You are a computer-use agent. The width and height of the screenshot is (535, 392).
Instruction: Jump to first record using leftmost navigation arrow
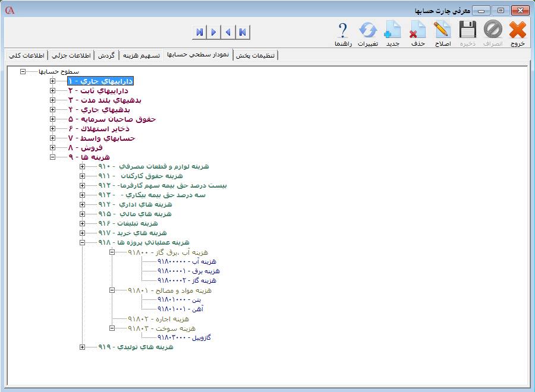point(200,32)
